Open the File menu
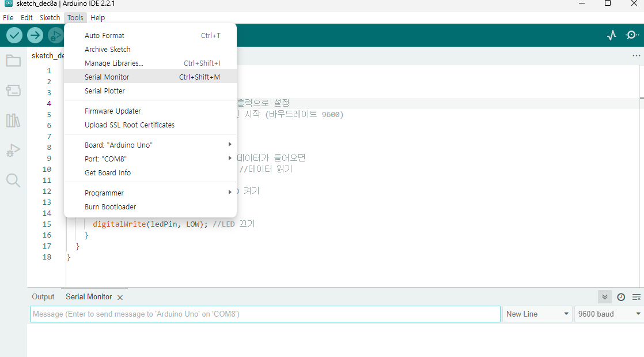The width and height of the screenshot is (644, 357). click(8, 18)
